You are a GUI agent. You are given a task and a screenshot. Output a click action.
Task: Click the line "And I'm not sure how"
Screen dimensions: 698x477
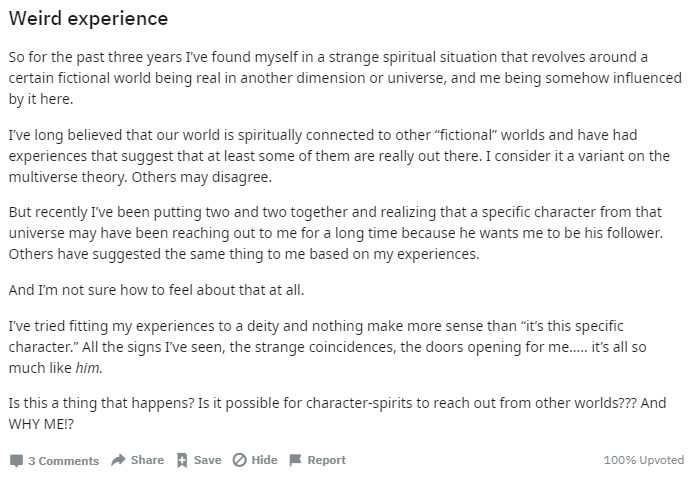point(156,290)
